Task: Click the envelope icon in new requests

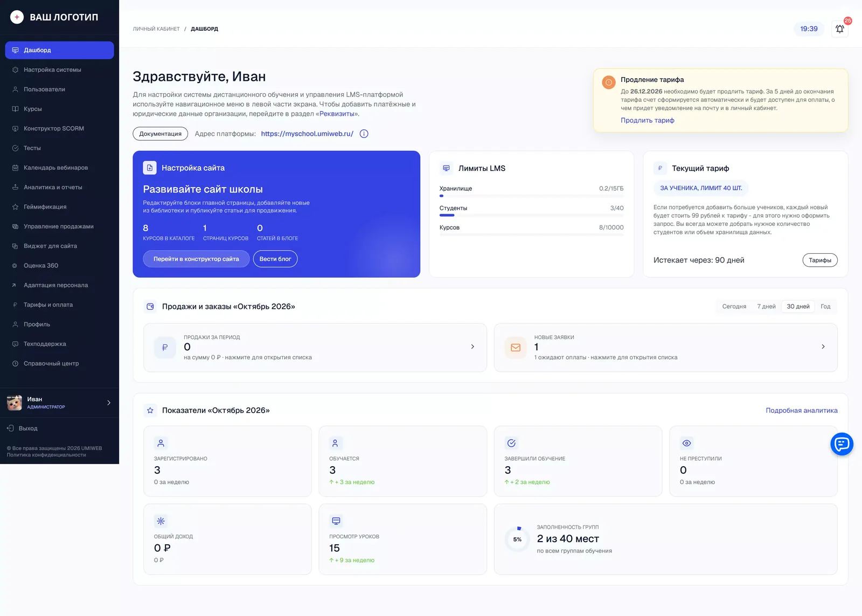Action: [516, 348]
